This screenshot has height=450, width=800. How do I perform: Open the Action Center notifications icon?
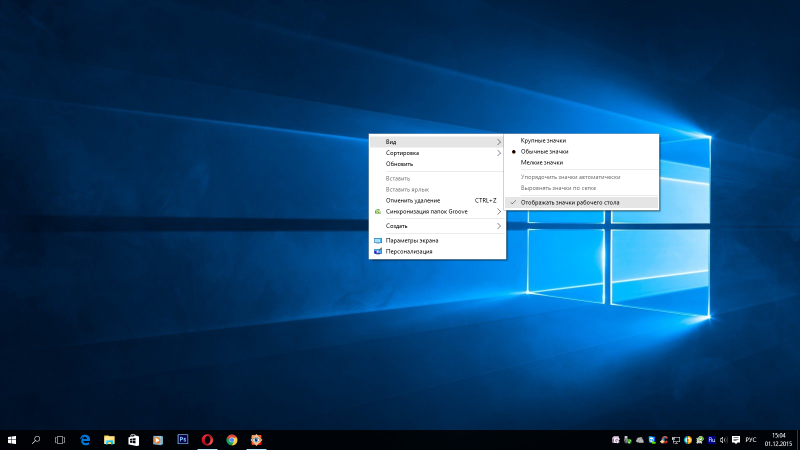pyautogui.click(x=736, y=439)
